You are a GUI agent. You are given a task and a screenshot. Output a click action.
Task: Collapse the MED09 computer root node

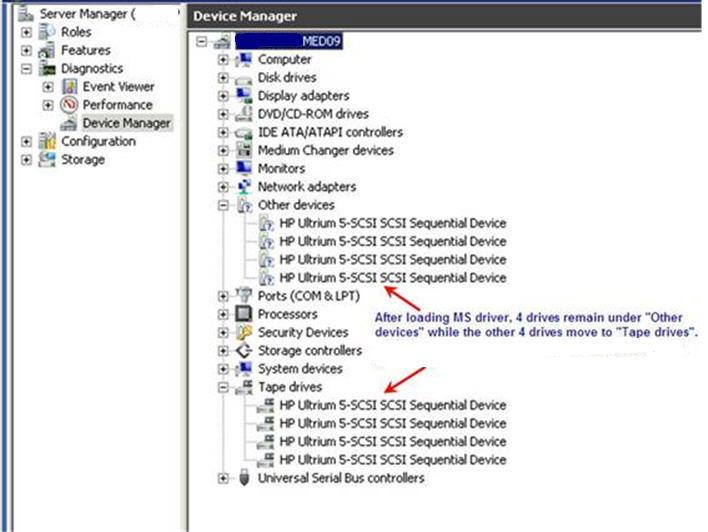tap(201, 42)
